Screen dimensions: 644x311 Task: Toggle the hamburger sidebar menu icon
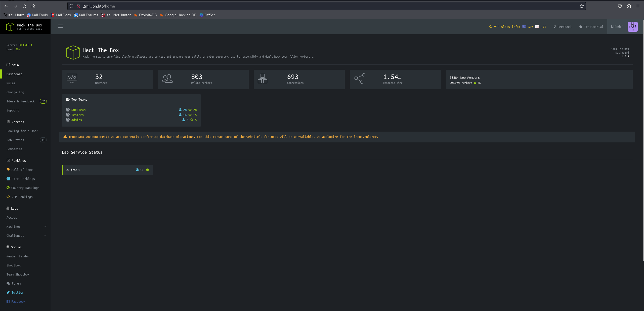pyautogui.click(x=60, y=26)
